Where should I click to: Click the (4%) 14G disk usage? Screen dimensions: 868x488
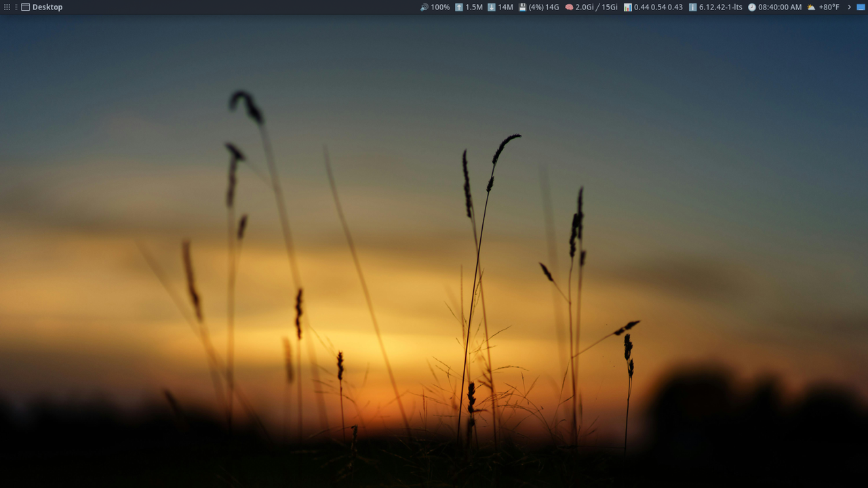544,7
